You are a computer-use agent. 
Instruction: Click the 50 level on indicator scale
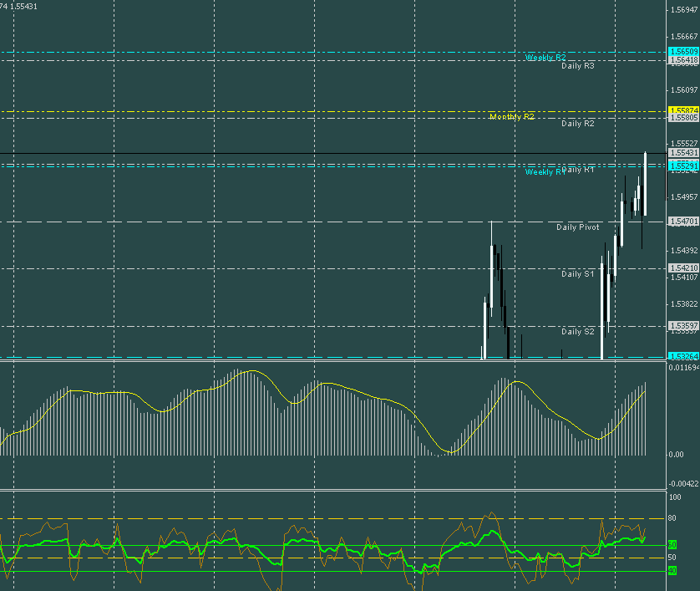point(672,558)
